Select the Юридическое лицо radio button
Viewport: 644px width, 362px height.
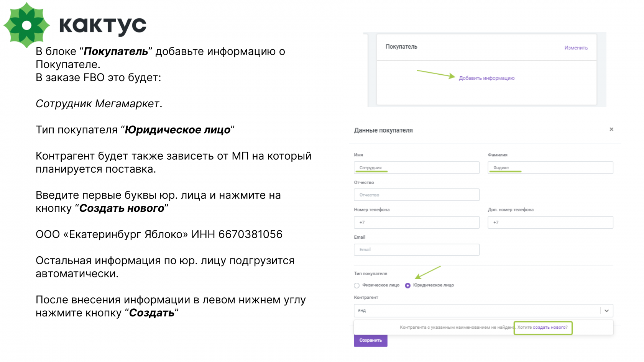pos(408,285)
